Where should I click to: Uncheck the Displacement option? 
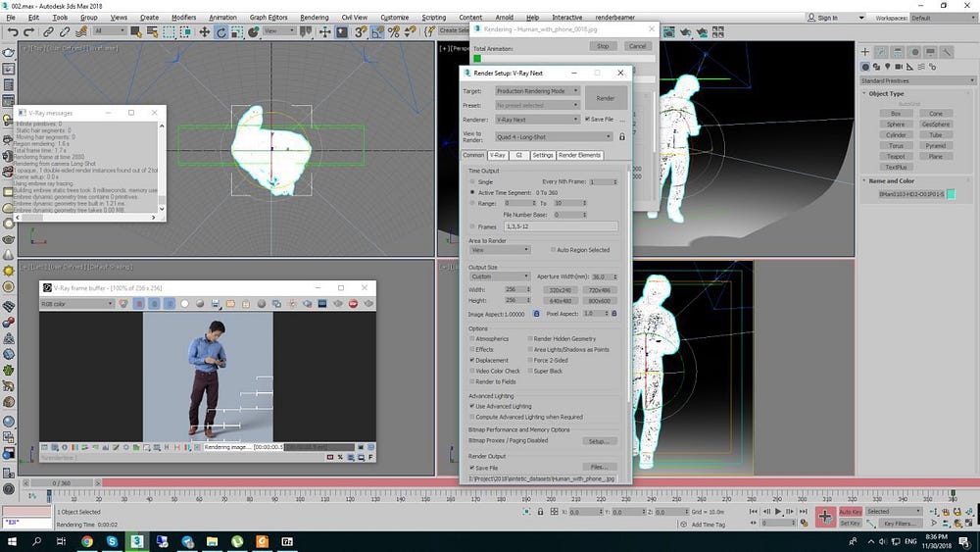pos(472,360)
